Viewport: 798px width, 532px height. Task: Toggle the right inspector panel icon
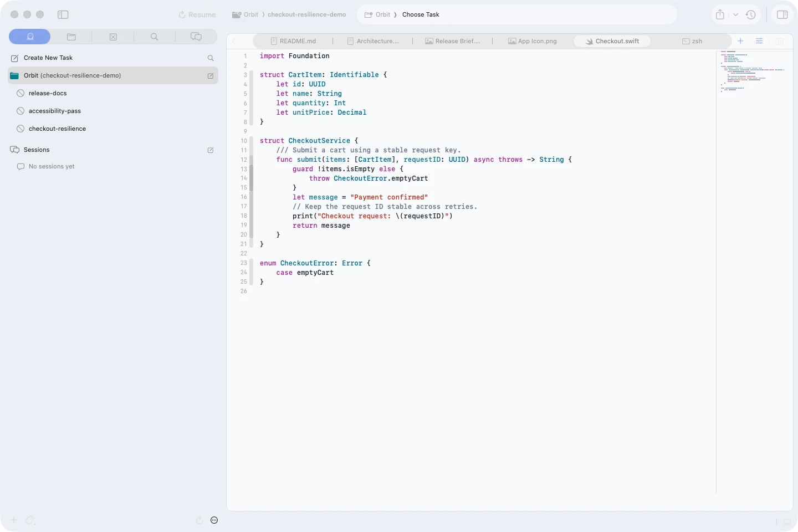click(782, 14)
